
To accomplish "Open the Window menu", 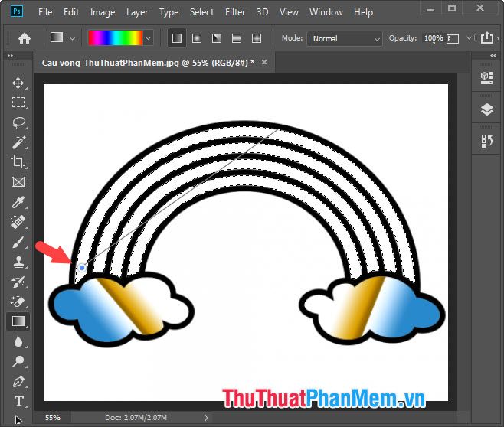I will (326, 12).
